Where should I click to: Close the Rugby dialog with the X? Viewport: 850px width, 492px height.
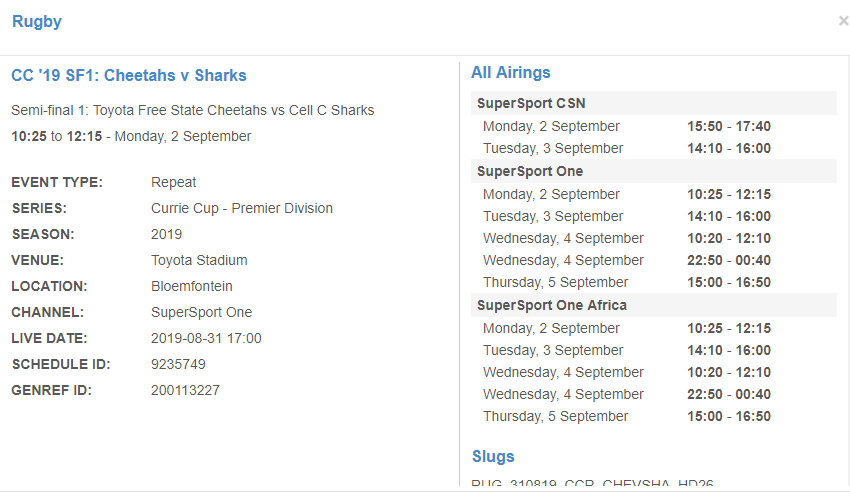coord(843,21)
